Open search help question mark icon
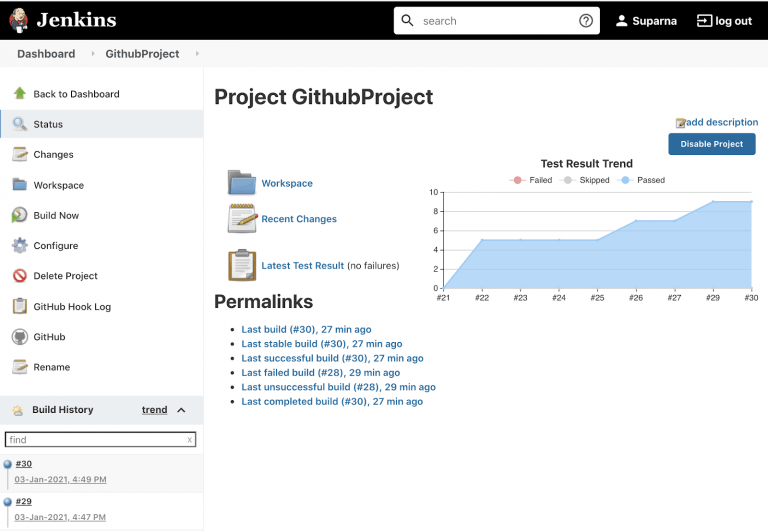768x531 pixels. click(586, 21)
